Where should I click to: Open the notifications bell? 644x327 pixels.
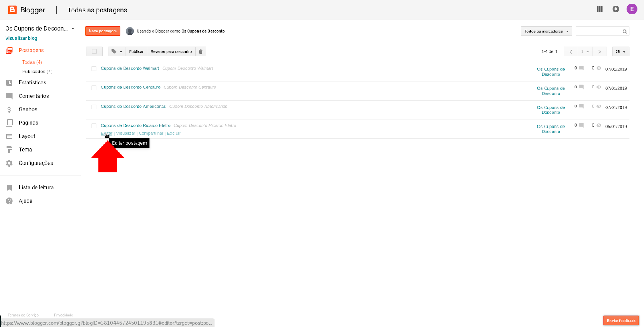click(616, 9)
